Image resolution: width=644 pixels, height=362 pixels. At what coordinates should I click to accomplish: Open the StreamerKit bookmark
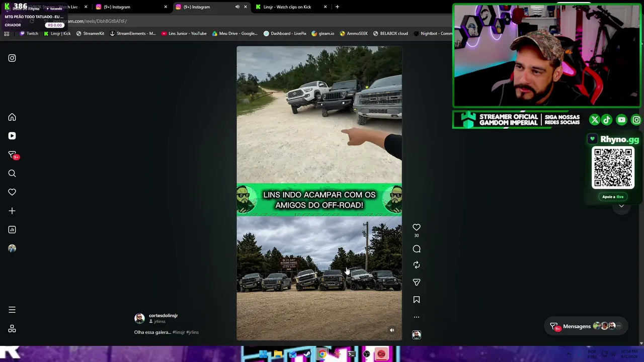coord(90,34)
